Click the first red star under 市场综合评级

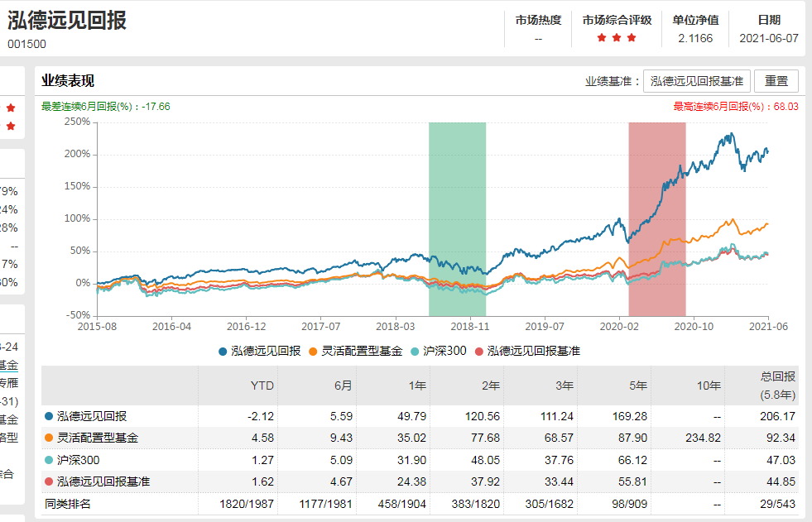tap(601, 38)
